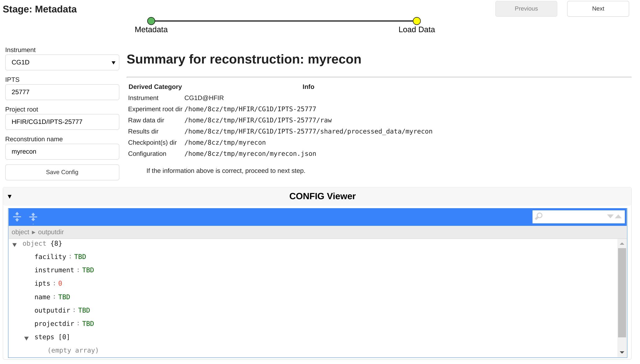Click the config viewer scrollbar thumb
This screenshot has height=364, width=640.
[622, 292]
